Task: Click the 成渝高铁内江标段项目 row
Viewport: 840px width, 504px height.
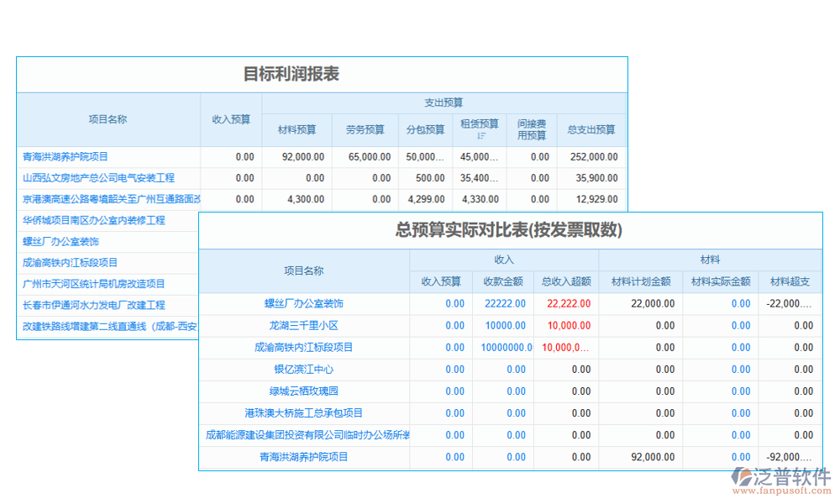Action: coord(302,347)
